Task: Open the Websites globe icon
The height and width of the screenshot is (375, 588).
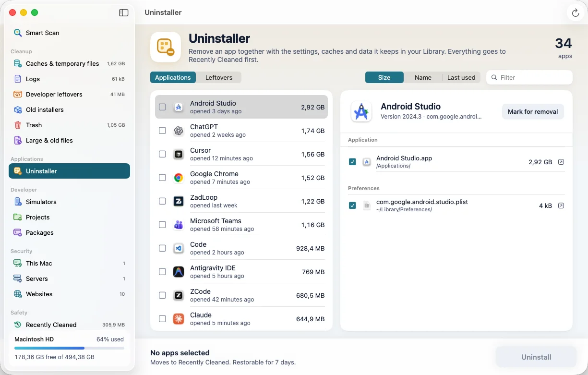Action: (18, 294)
